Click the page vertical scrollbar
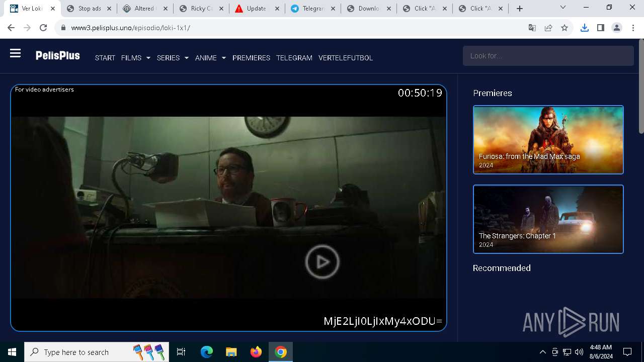The height and width of the screenshot is (362, 644). 641,86
